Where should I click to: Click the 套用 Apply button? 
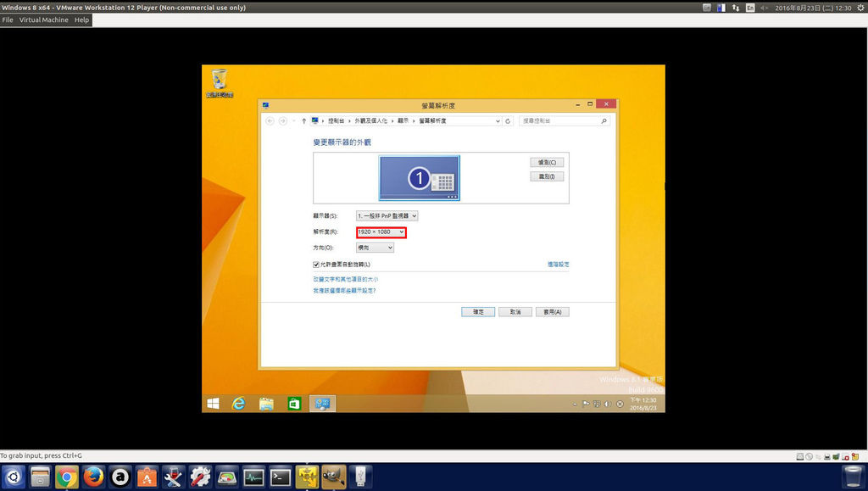tap(552, 311)
